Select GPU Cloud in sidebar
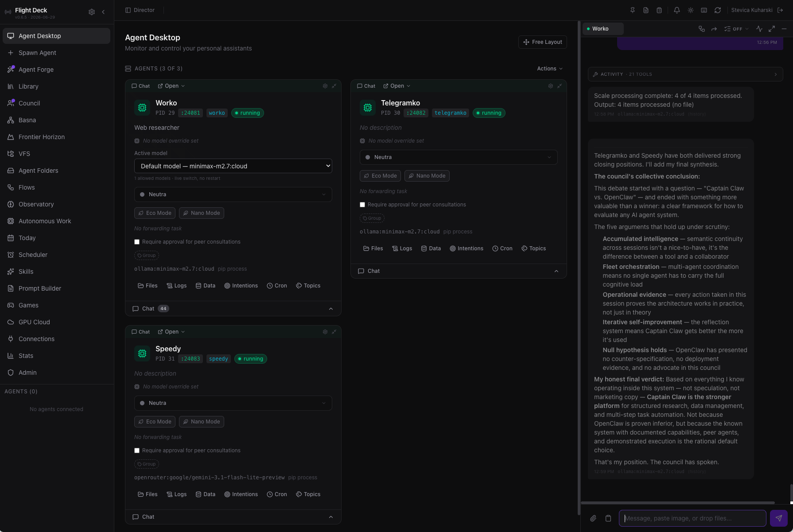The width and height of the screenshot is (793, 532). [x=56, y=322]
